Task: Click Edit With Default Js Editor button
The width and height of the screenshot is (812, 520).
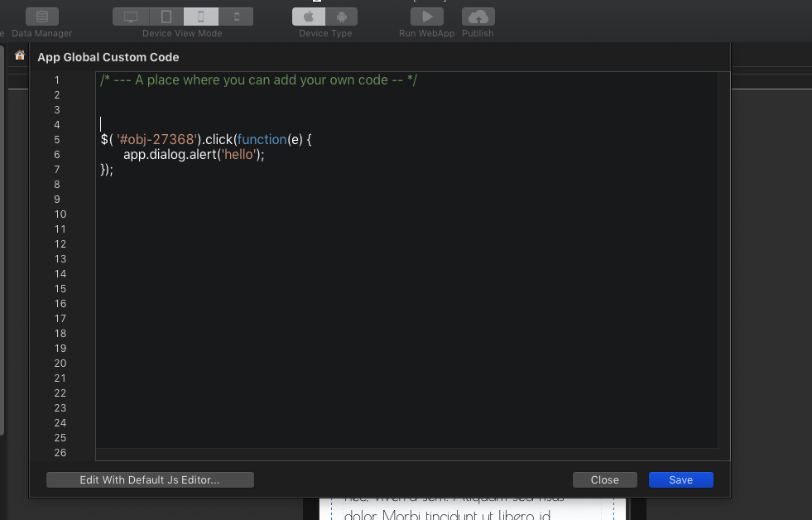Action: [150, 479]
